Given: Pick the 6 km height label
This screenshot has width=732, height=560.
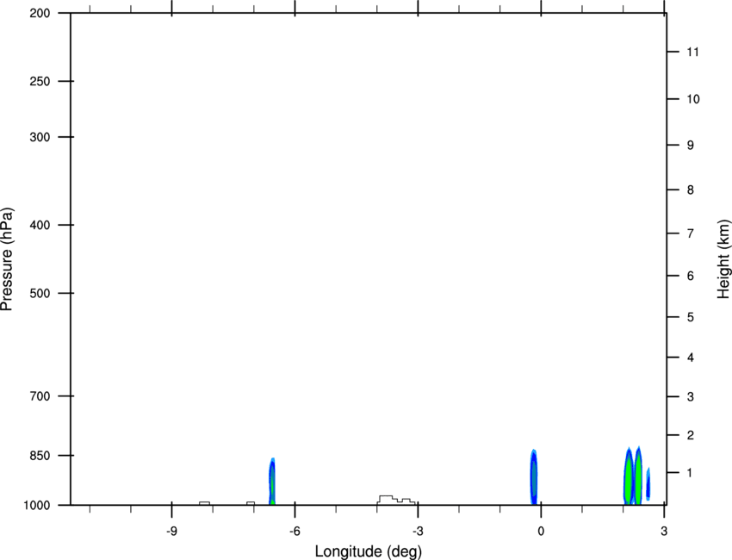Looking at the screenshot, I should tap(691, 276).
